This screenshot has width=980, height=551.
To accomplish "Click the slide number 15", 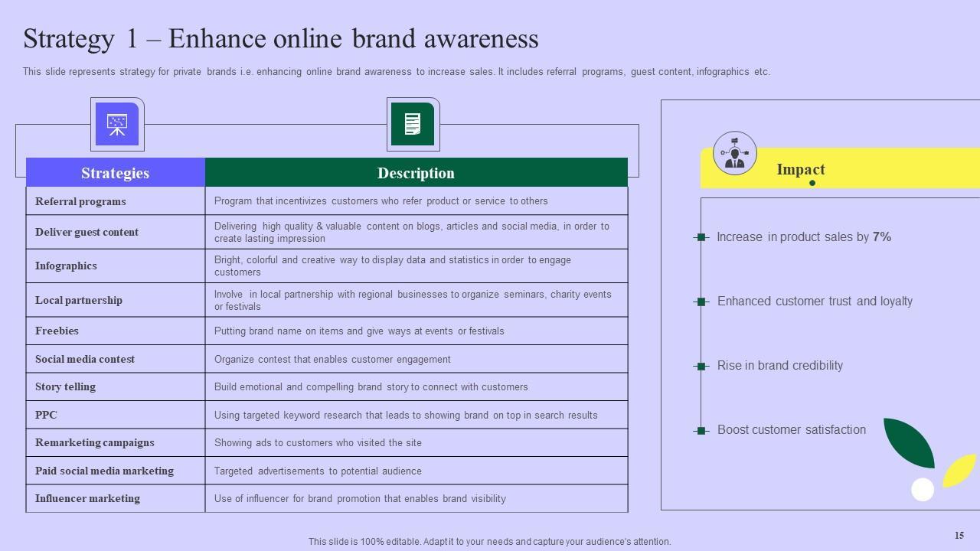I will [959, 536].
